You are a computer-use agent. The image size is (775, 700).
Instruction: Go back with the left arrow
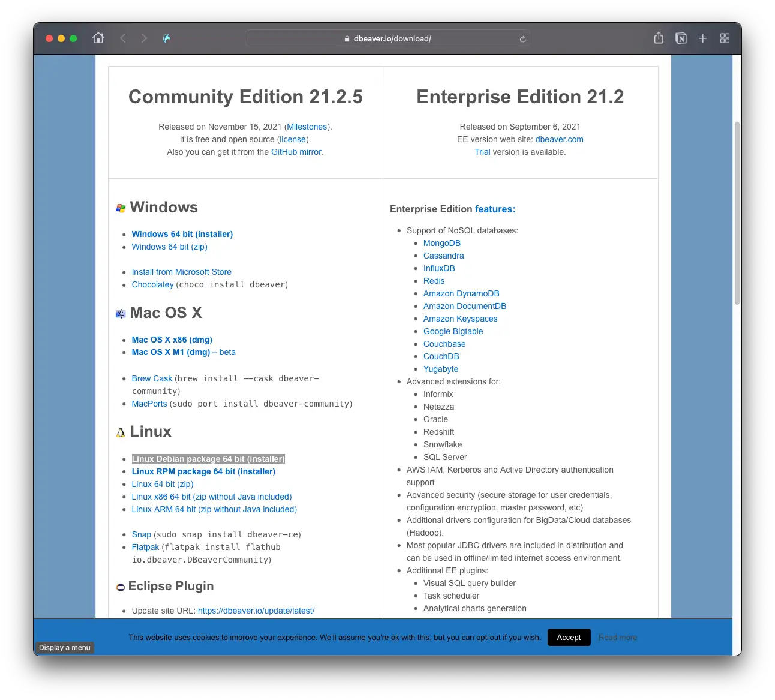point(123,38)
